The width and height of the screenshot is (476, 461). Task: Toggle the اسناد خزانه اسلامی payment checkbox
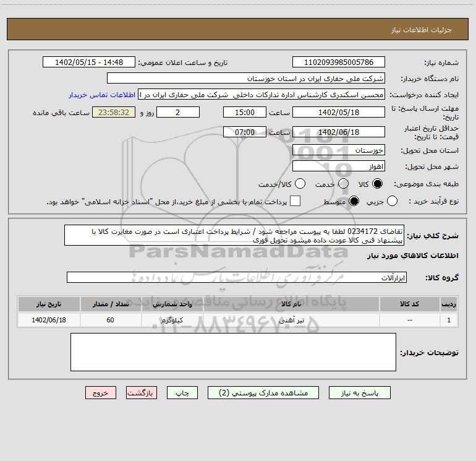coord(295,201)
